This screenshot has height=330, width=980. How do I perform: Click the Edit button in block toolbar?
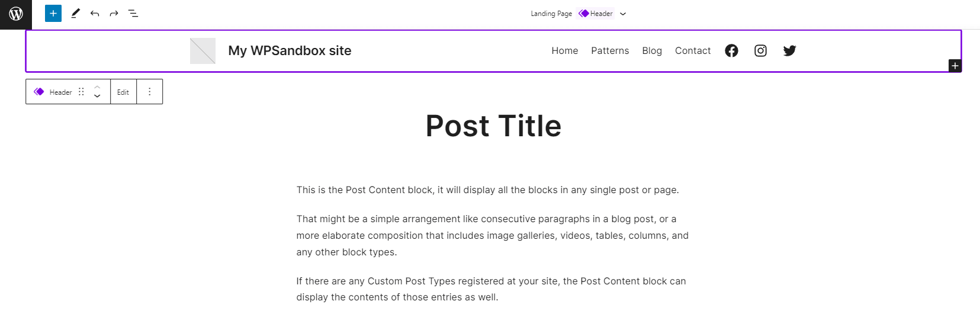point(123,92)
